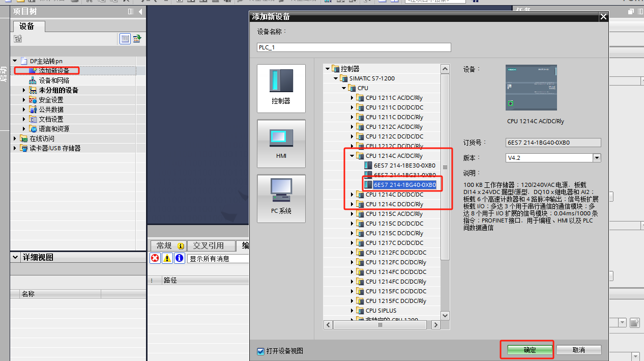Image resolution: width=644 pixels, height=361 pixels.
Task: Click device tree scroll down arrow
Action: coord(445,316)
